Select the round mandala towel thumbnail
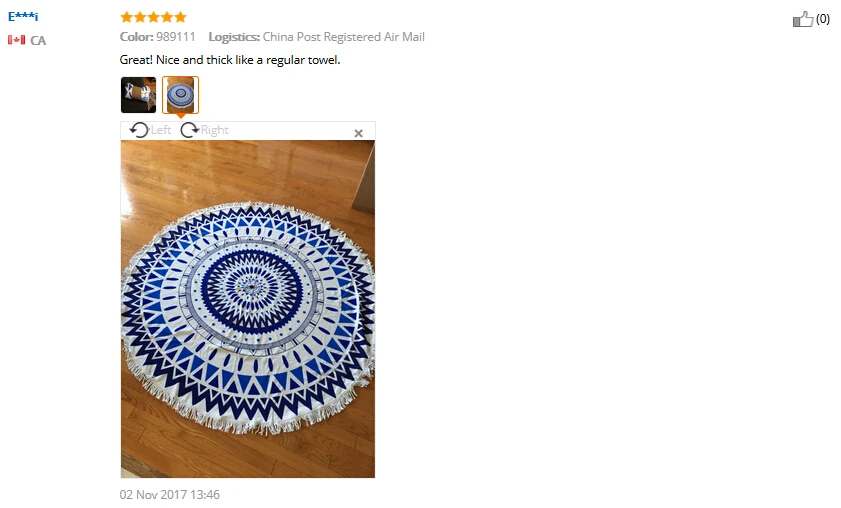Screen dimensions: 841x508 tap(181, 95)
